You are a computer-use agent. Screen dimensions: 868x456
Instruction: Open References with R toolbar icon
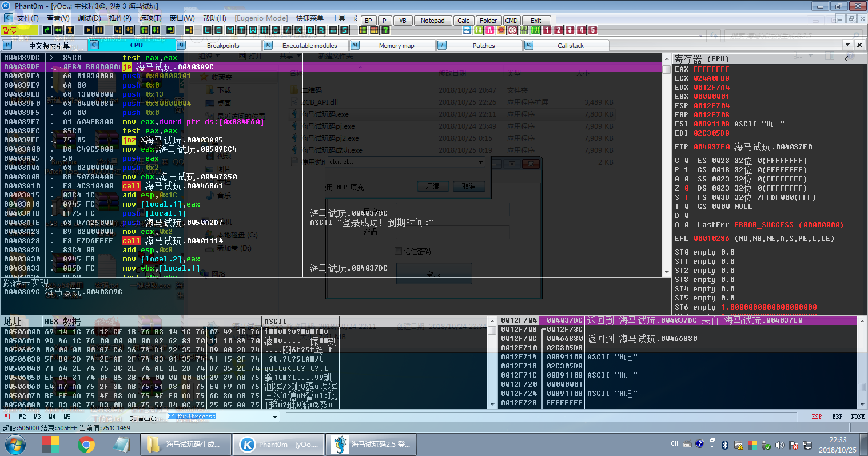[321, 30]
